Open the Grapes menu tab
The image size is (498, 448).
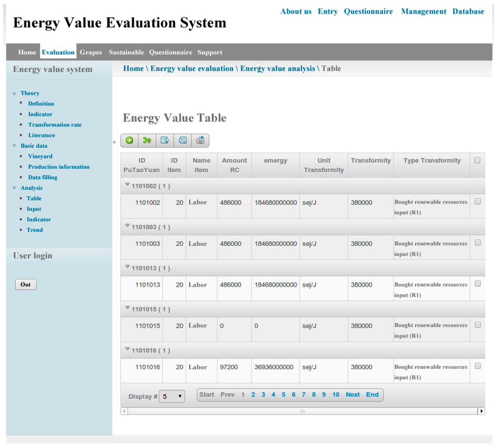pos(91,52)
